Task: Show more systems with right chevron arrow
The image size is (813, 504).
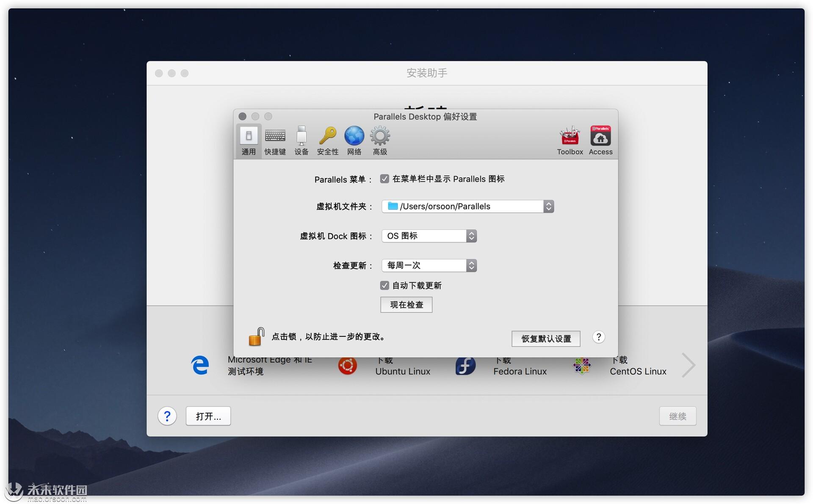Action: (689, 365)
